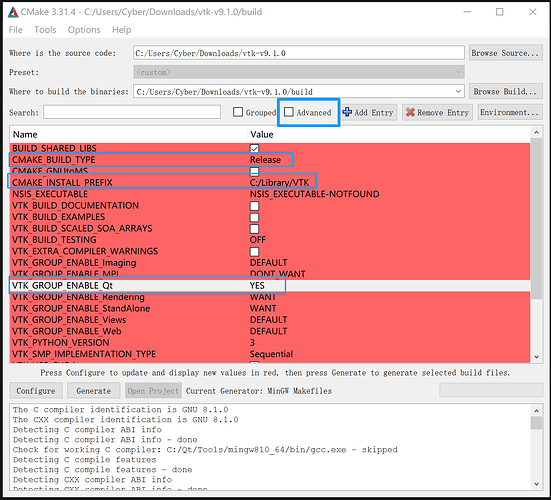Uncheck the BUILD_SHARED_LIBS checkbox
Viewport: 551px width, 500px height.
click(254, 148)
